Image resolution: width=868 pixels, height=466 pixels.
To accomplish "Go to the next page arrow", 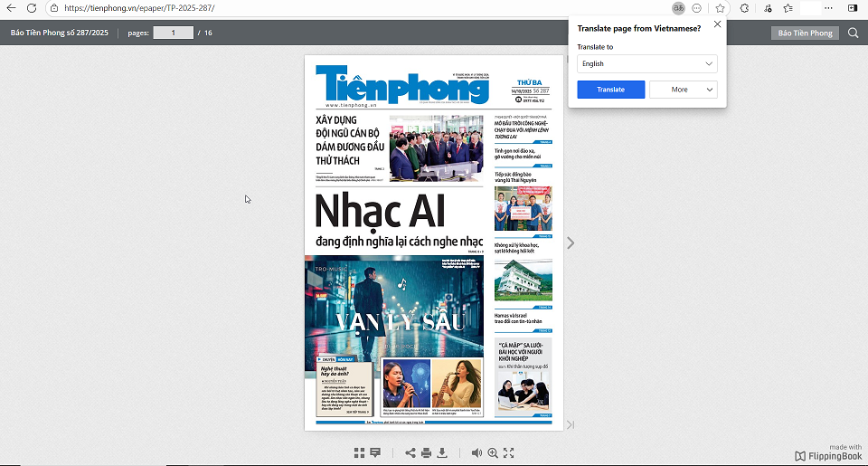I will pyautogui.click(x=571, y=243).
